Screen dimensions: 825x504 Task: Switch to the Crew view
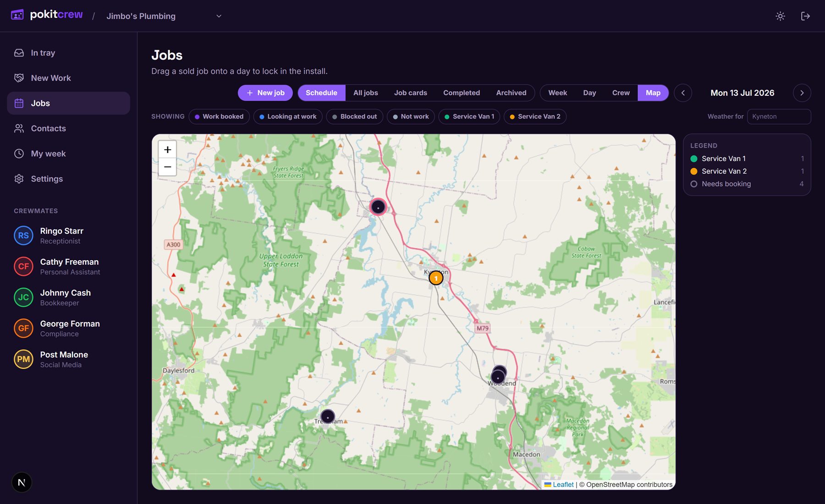point(621,93)
